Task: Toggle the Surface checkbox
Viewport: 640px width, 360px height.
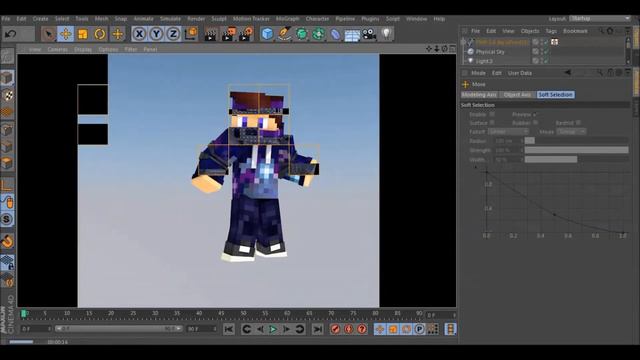Action: point(492,123)
